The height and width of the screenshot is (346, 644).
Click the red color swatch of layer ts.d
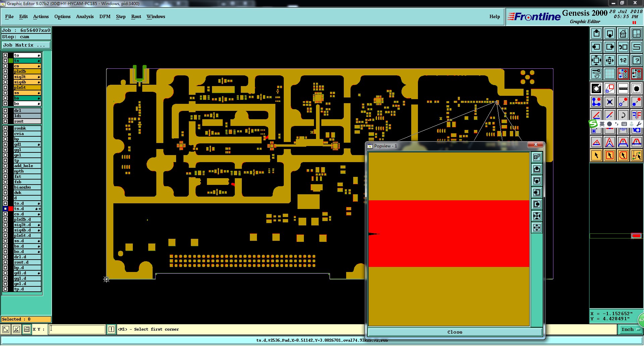click(11, 209)
